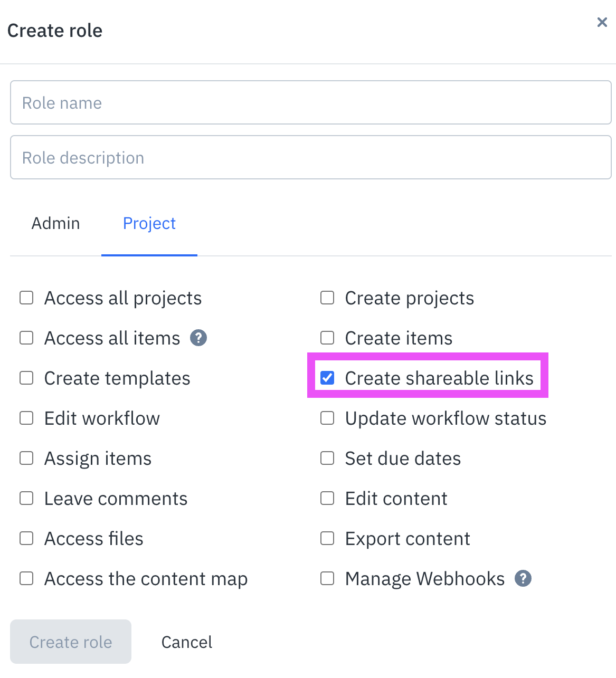Enable the Set due dates permission

(327, 458)
